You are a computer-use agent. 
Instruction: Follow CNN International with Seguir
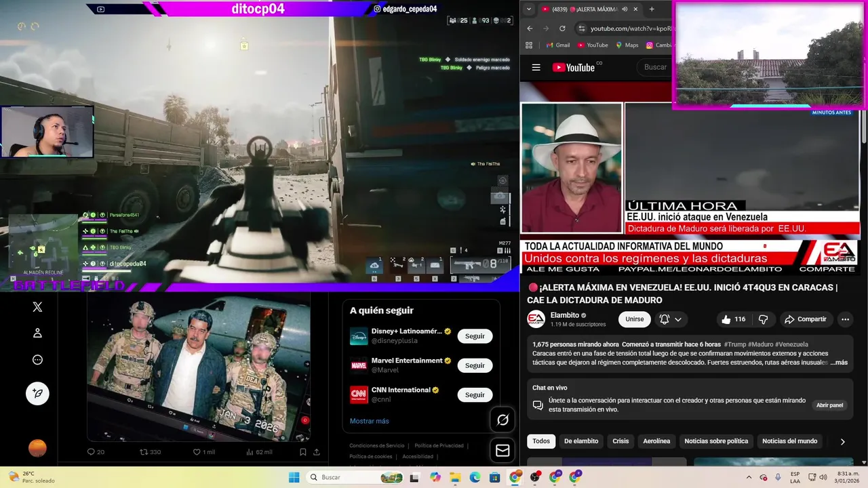pos(475,394)
